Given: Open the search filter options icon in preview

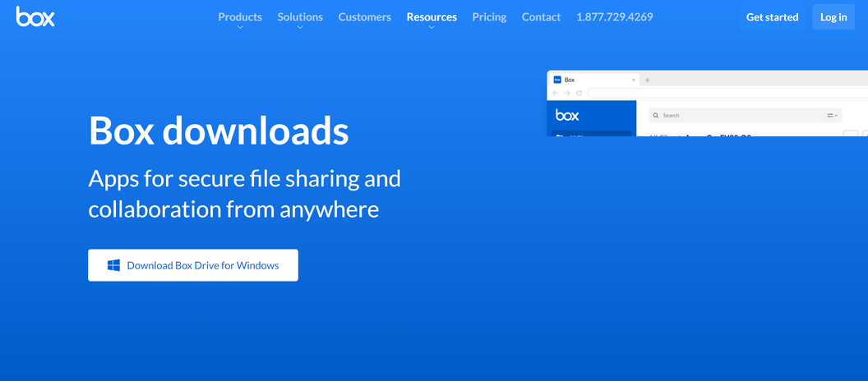Looking at the screenshot, I should click(832, 116).
